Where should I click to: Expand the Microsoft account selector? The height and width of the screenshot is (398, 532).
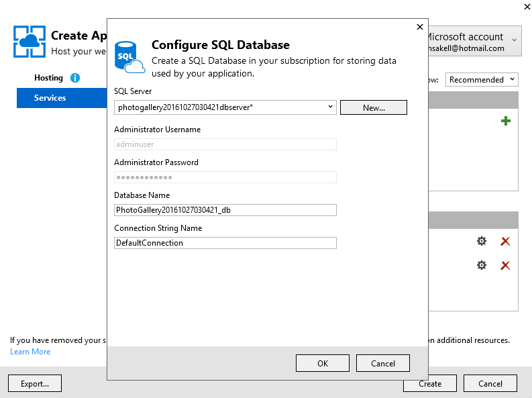513,42
